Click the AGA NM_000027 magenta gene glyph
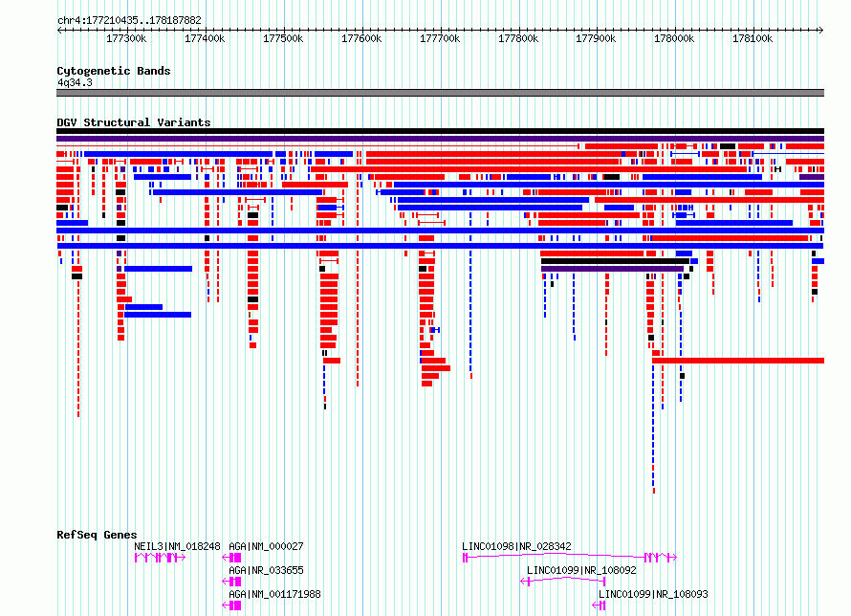Image resolution: width=851 pixels, height=616 pixels. coord(231,558)
